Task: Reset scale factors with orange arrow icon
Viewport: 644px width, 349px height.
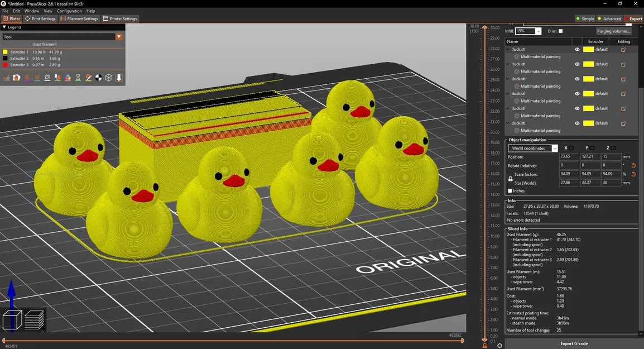Action: click(x=633, y=174)
